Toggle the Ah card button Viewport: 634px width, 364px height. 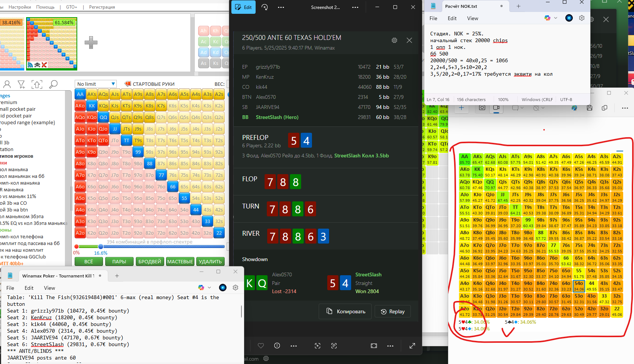coord(203,31)
